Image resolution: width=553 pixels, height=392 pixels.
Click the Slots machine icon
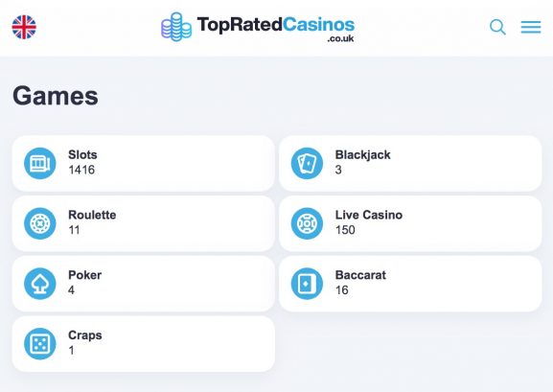pyautogui.click(x=40, y=163)
